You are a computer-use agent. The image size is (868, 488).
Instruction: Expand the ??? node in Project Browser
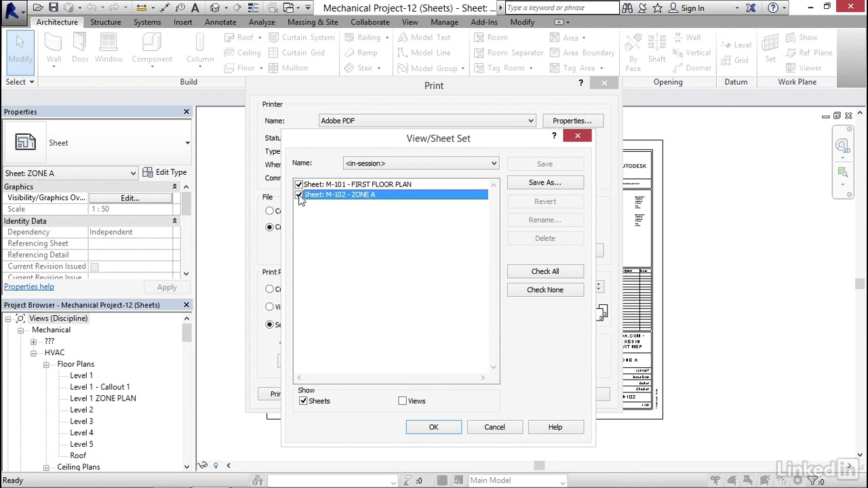33,342
